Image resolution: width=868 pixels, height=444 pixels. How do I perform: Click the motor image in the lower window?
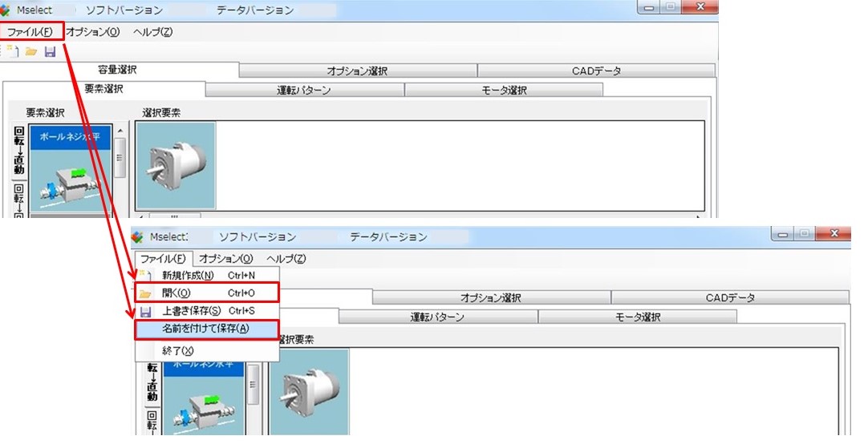coord(309,392)
